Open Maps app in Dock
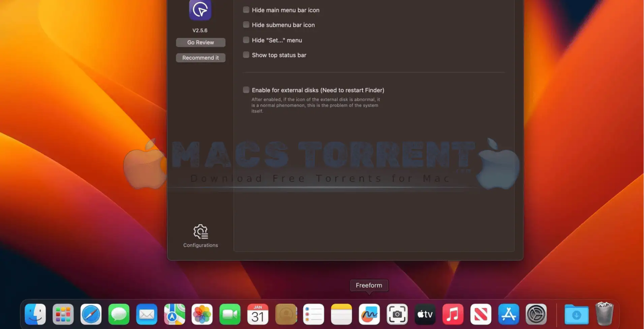The height and width of the screenshot is (329, 644). 175,314
